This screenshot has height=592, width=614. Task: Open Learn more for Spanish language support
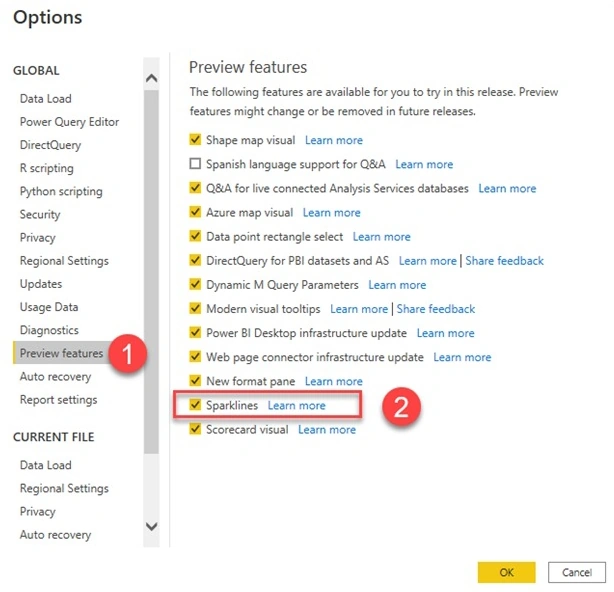(x=424, y=164)
